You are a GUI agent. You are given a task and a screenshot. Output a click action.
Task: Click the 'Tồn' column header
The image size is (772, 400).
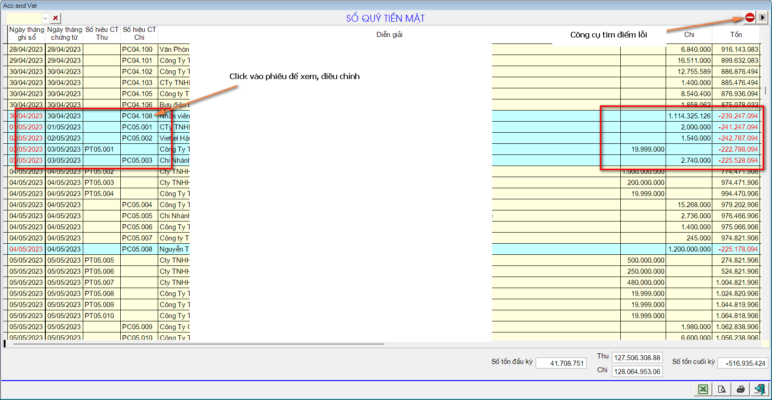[736, 35]
